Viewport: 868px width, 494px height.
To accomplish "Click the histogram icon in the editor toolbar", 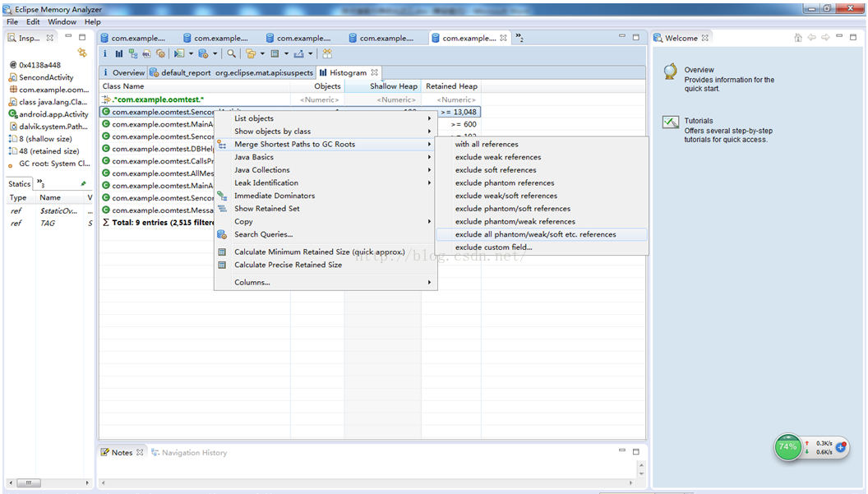I will point(119,53).
